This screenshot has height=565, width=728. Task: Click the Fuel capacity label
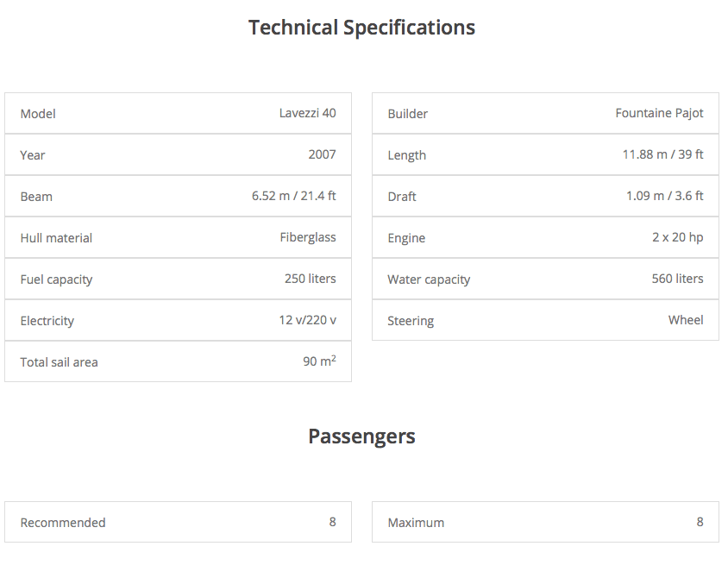[56, 279]
